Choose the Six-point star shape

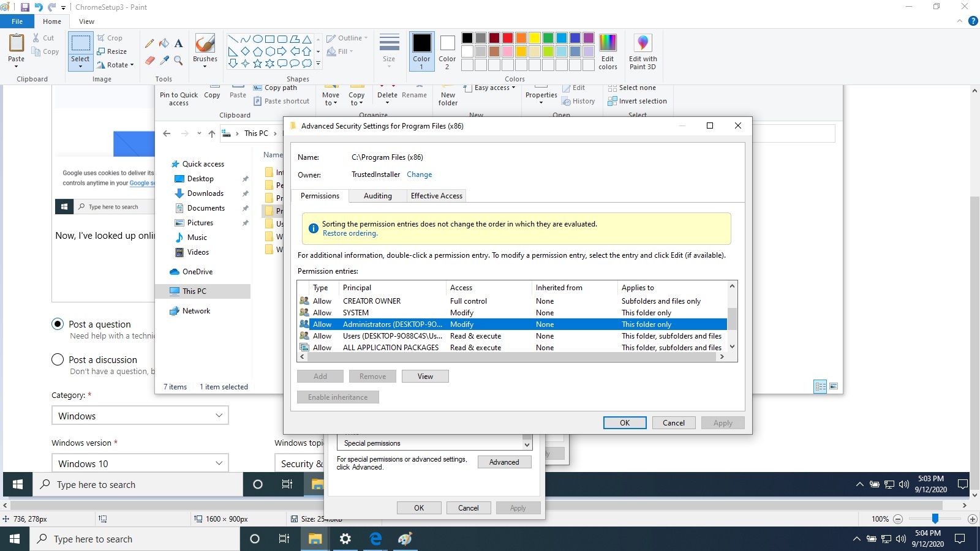pyautogui.click(x=270, y=63)
